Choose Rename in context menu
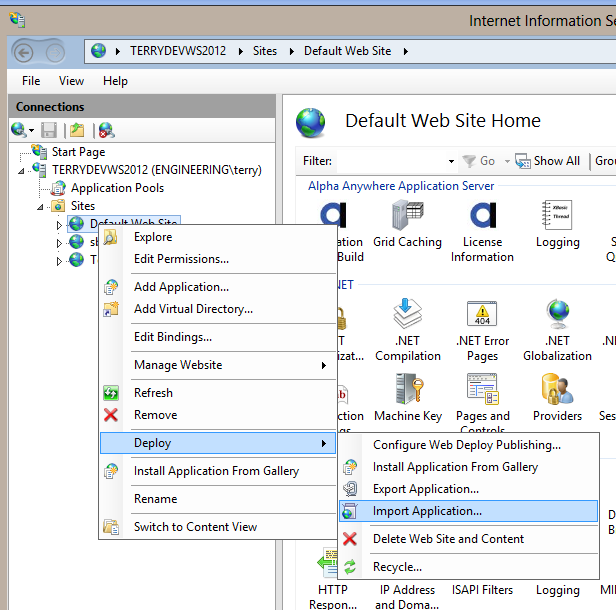Screen dimensions: 616x610 (218, 498)
